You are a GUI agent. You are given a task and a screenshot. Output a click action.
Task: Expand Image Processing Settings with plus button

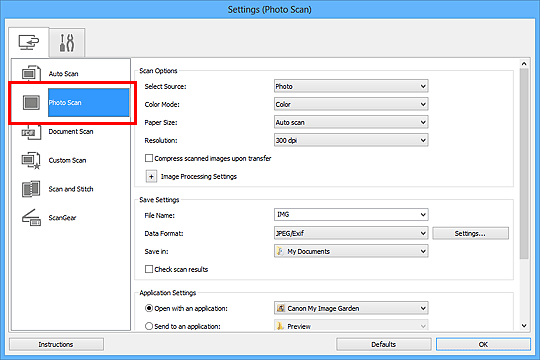151,176
